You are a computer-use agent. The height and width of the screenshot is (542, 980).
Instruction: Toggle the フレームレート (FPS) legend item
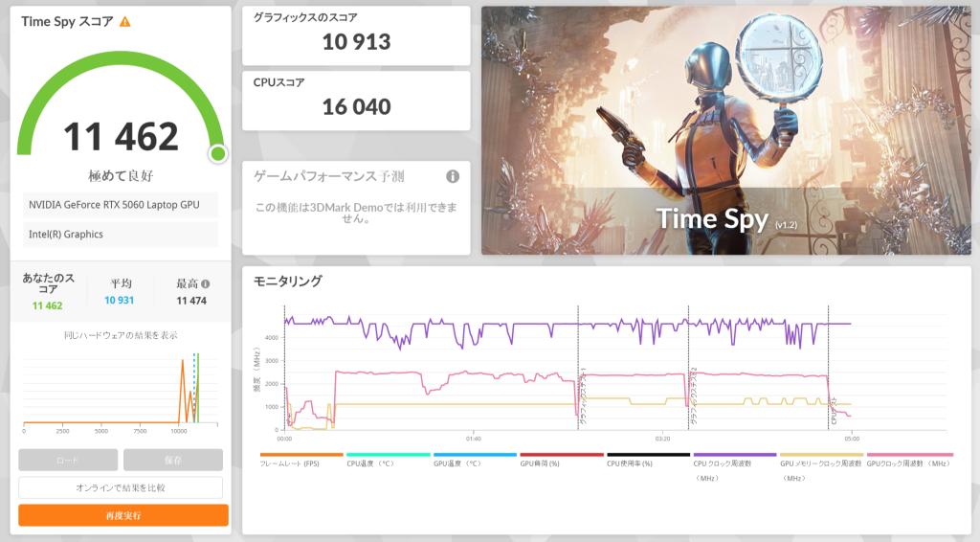click(301, 463)
